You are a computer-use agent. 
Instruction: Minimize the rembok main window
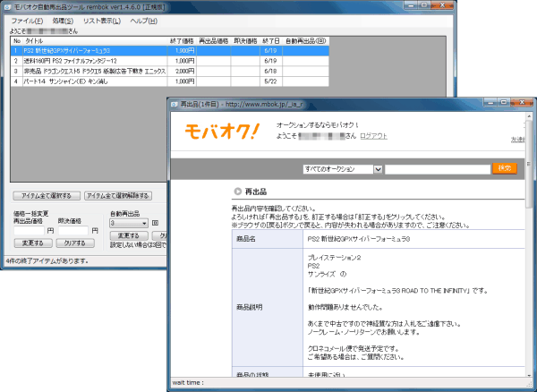coord(411,5)
